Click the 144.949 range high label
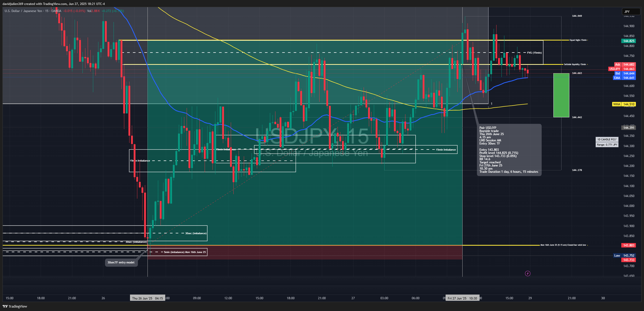The width and height of the screenshot is (644, 311). (x=577, y=16)
